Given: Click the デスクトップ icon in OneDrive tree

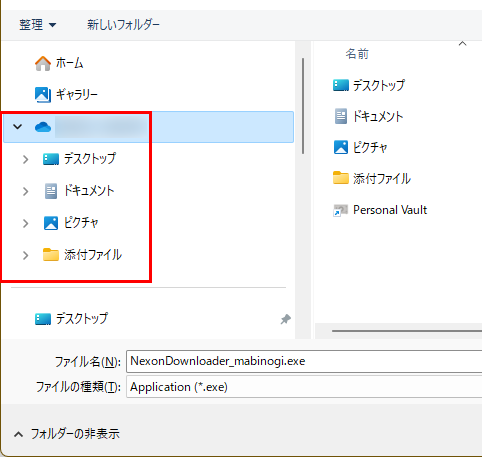Looking at the screenshot, I should click(51, 159).
